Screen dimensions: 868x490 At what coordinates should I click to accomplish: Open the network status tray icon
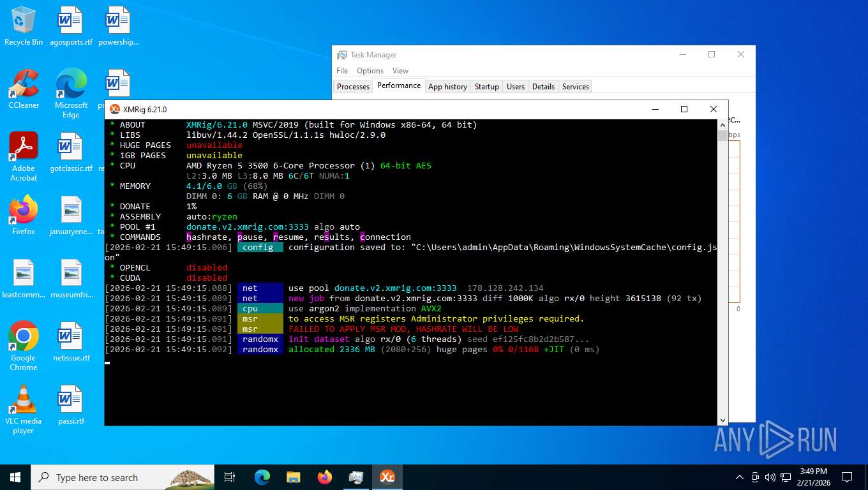[x=785, y=477]
